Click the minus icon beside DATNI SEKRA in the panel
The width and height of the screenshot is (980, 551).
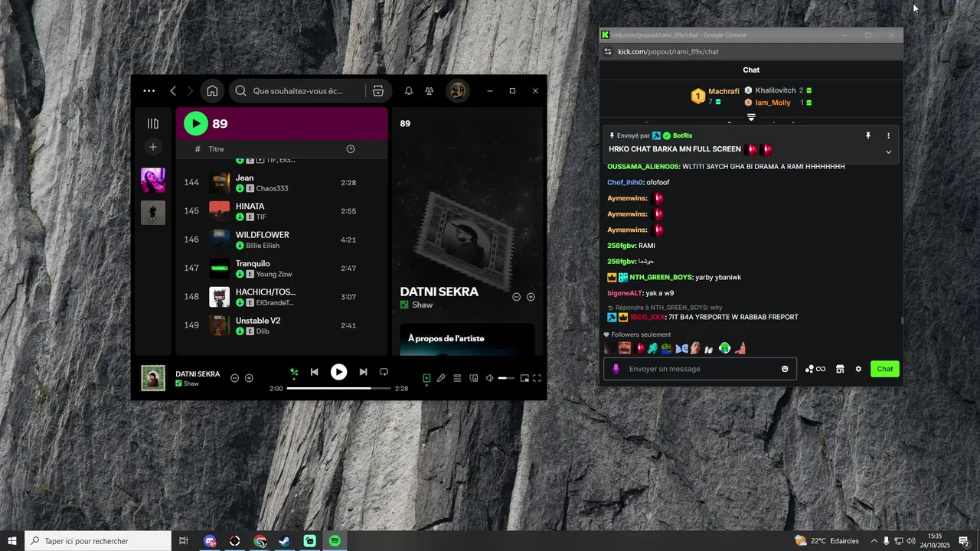pos(516,297)
